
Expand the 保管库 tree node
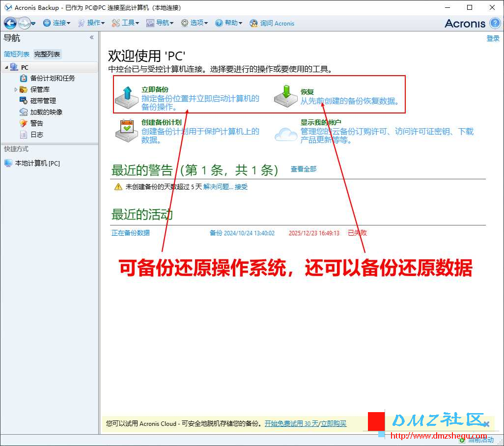(x=16, y=89)
